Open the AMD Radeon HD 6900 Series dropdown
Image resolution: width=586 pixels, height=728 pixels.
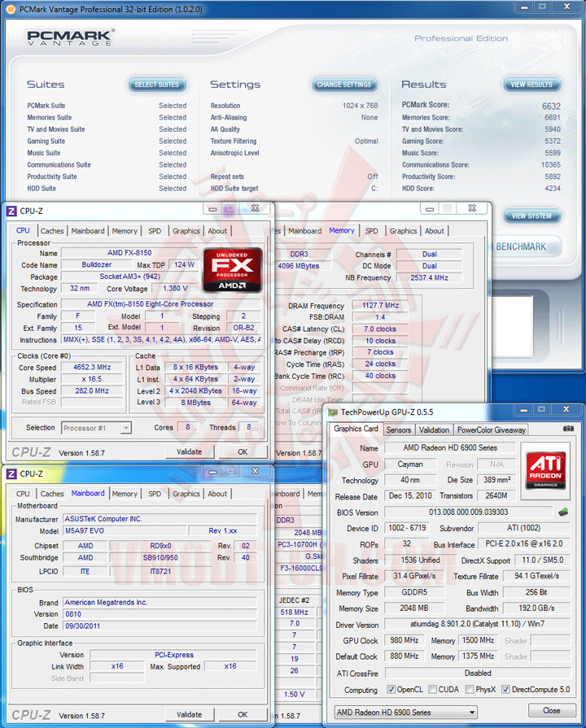coord(405,713)
